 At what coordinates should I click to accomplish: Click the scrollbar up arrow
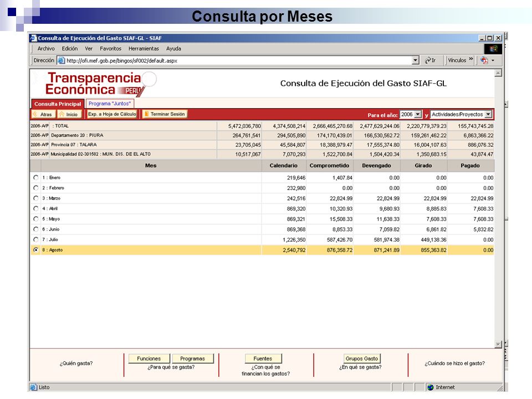[498, 73]
